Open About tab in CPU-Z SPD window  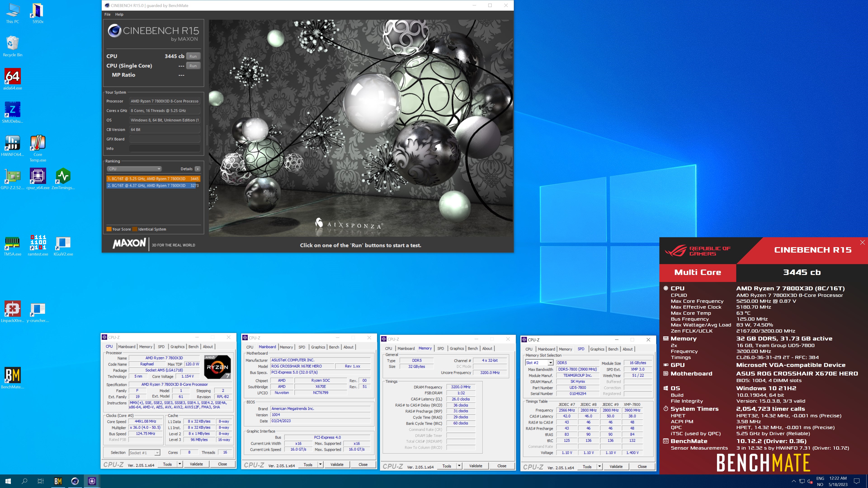coord(627,349)
